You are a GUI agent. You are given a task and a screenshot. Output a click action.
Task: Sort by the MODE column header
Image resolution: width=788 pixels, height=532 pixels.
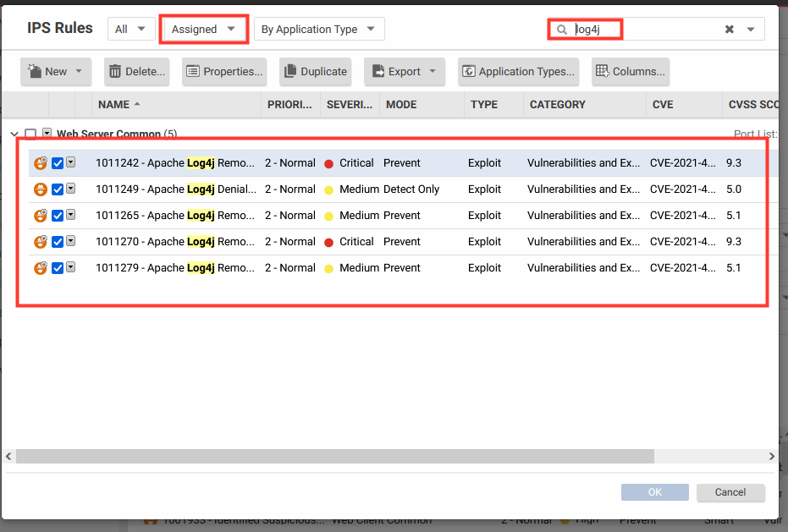pos(422,105)
